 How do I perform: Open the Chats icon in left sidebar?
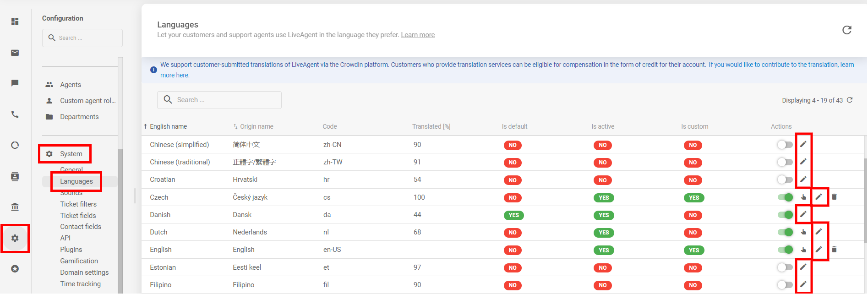[x=15, y=83]
